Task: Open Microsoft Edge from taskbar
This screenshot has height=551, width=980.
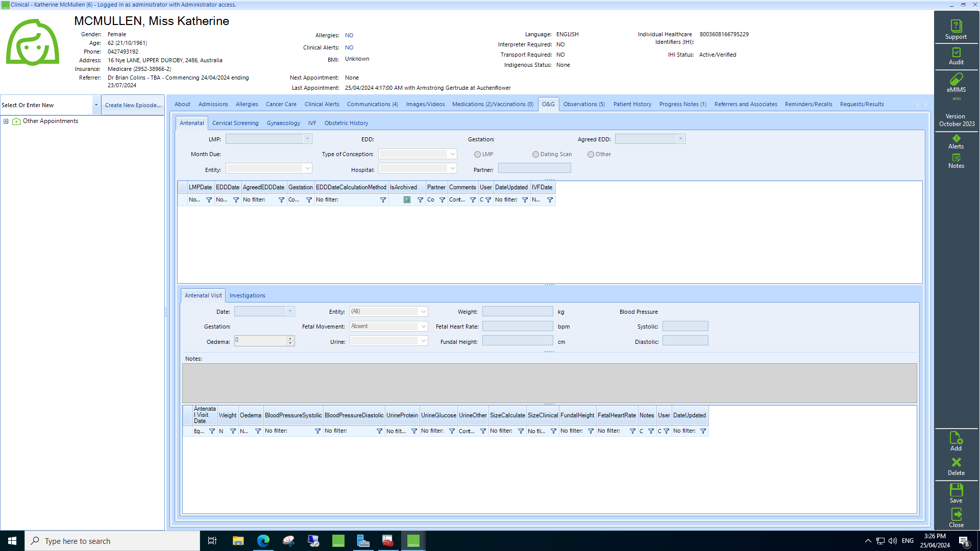Action: click(263, 541)
